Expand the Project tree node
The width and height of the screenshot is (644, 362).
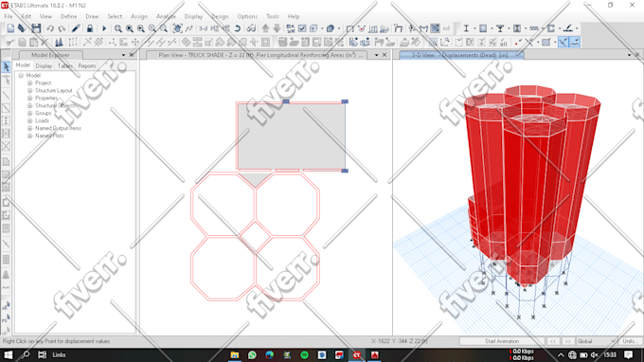pyautogui.click(x=29, y=83)
